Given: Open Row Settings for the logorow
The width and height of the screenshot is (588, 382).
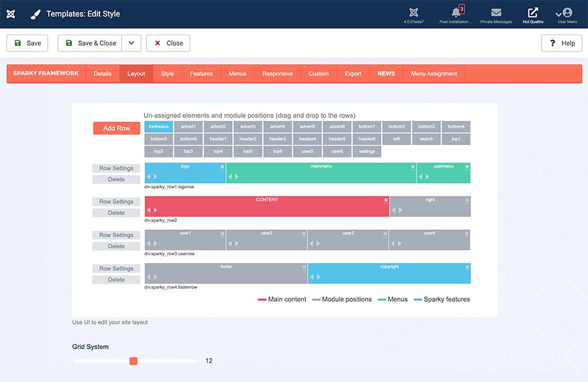Looking at the screenshot, I should 116,168.
